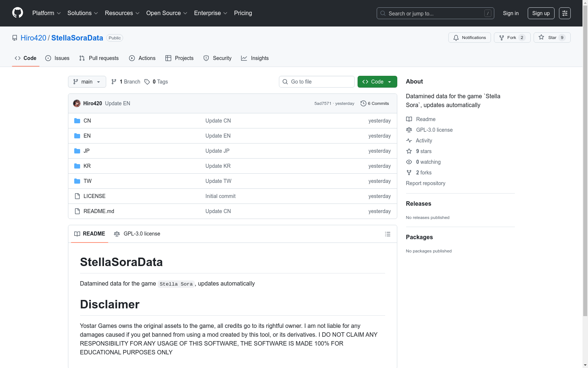Open the Packages section heading link
Screen dimensions: 588x368
point(419,237)
